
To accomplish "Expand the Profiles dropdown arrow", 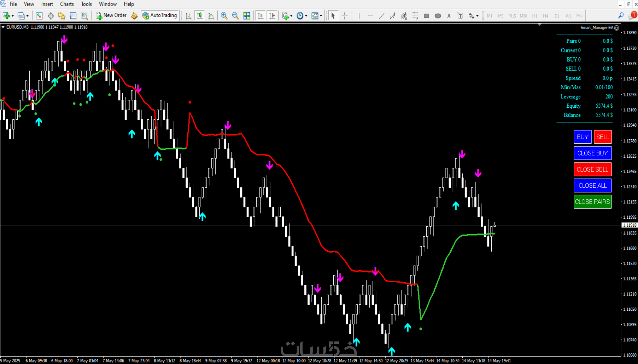I will (x=27, y=16).
